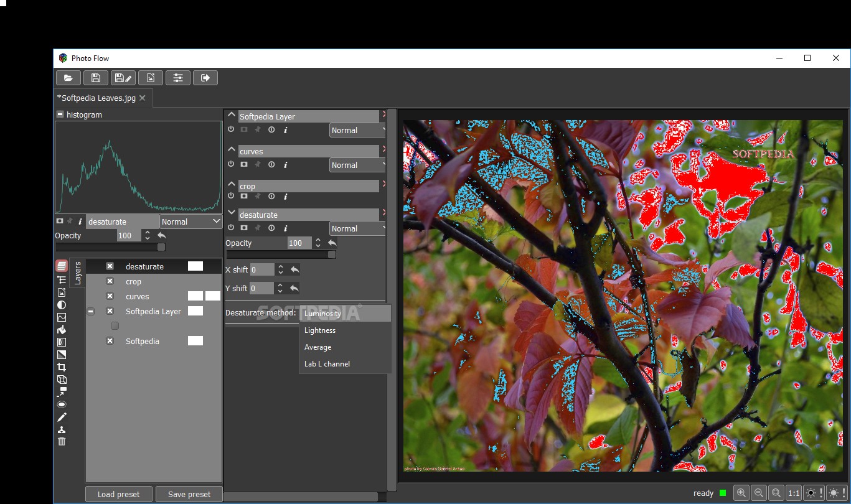This screenshot has width=851, height=504.
Task: Open the Layers panel icon at sidebar top
Action: (61, 265)
